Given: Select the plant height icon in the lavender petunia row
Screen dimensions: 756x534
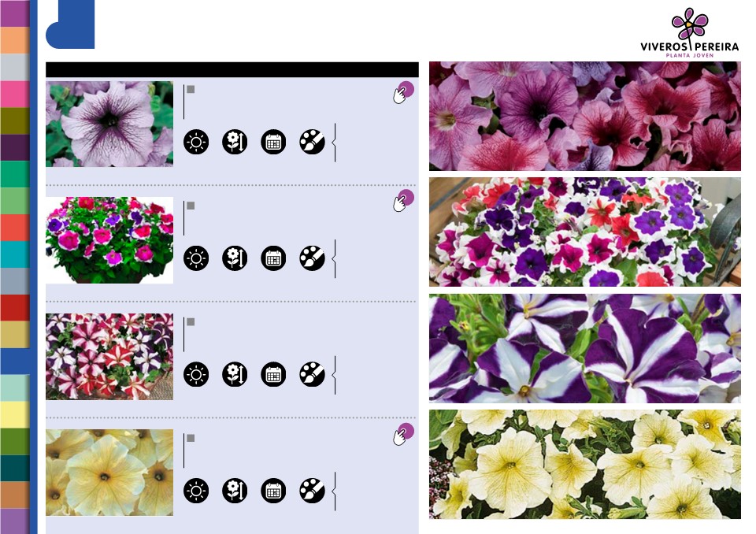Looking at the screenshot, I should point(235,142).
